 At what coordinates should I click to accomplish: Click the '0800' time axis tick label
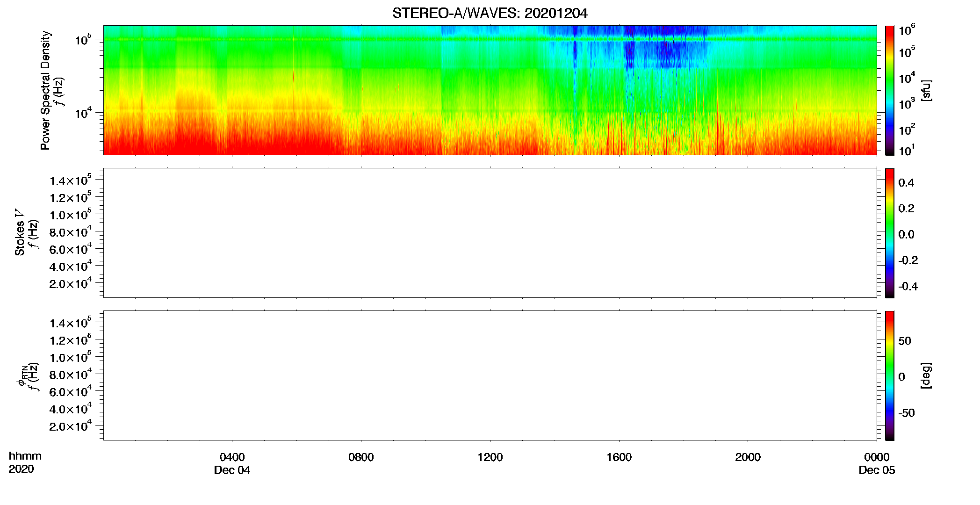pos(361,457)
